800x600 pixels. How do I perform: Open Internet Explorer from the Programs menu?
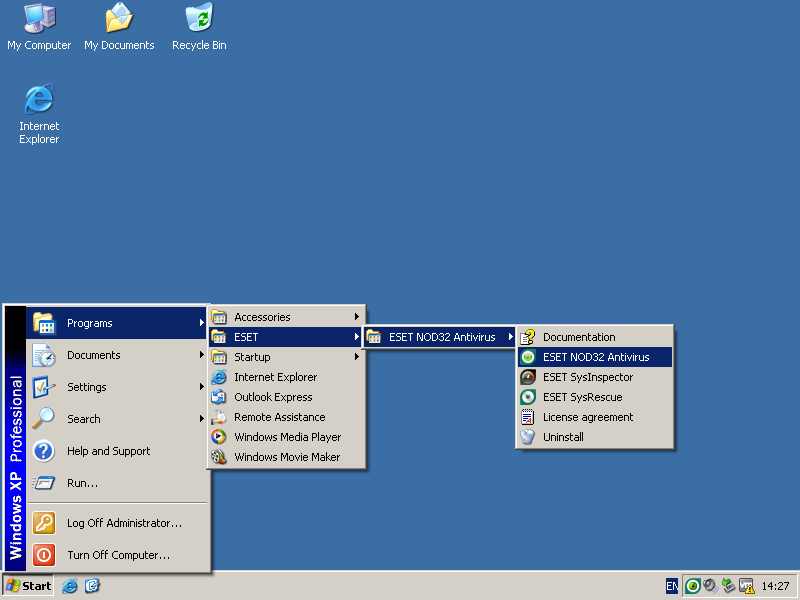tap(287, 377)
